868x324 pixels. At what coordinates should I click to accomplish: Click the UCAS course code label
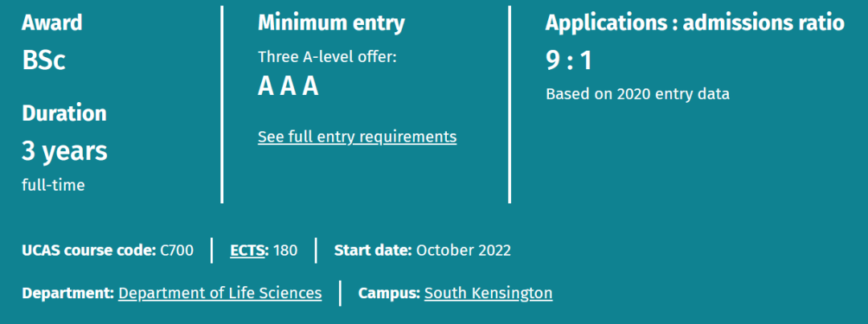click(x=88, y=251)
